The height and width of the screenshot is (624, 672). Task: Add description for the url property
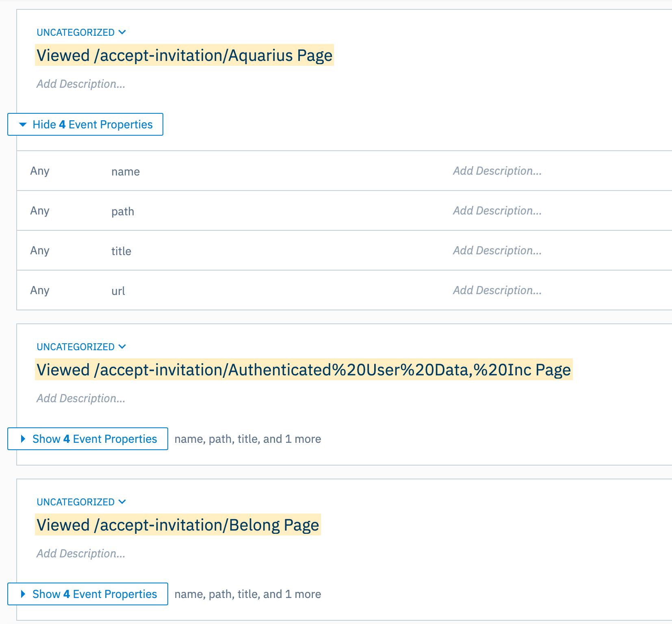point(497,290)
